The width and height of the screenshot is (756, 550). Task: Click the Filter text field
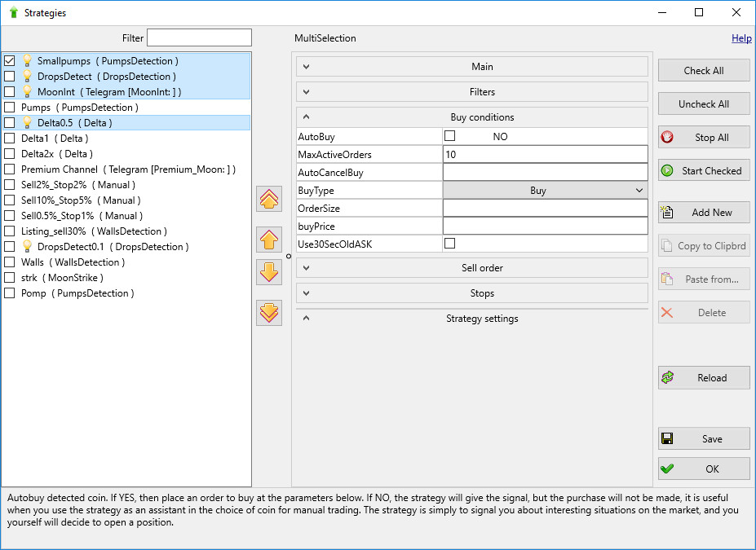click(x=199, y=37)
